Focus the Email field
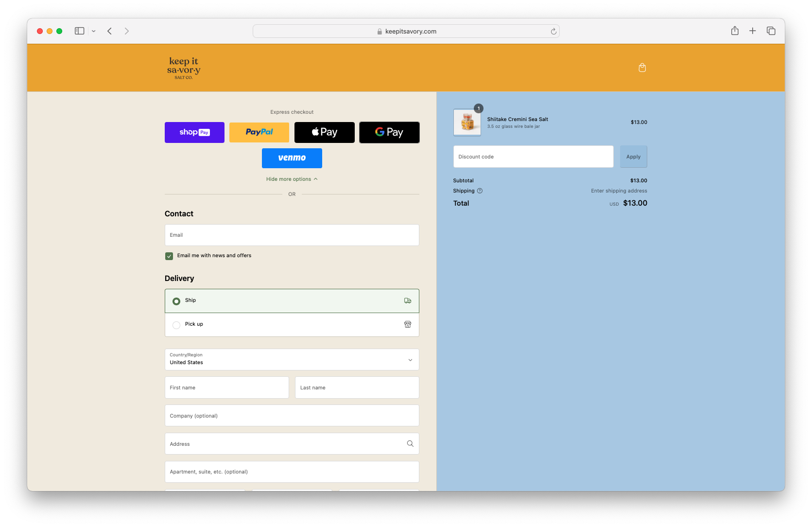Viewport: 812px width, 527px height. [x=292, y=235]
